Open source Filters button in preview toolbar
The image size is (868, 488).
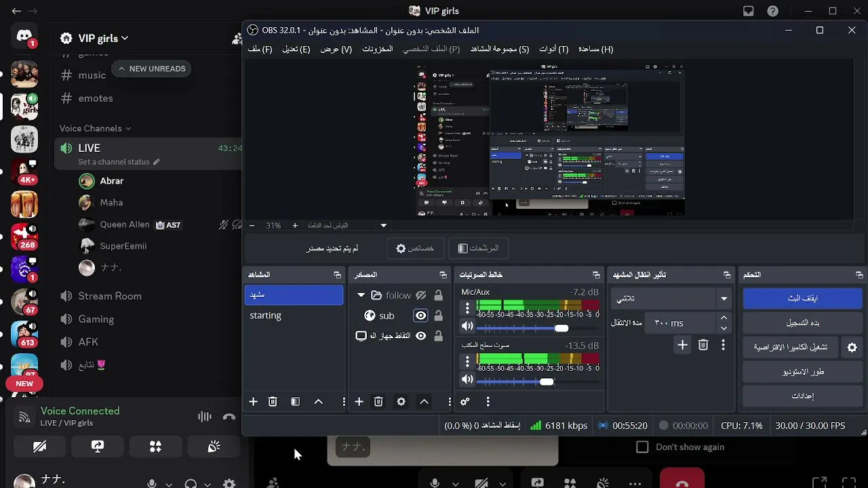pyautogui.click(x=478, y=249)
